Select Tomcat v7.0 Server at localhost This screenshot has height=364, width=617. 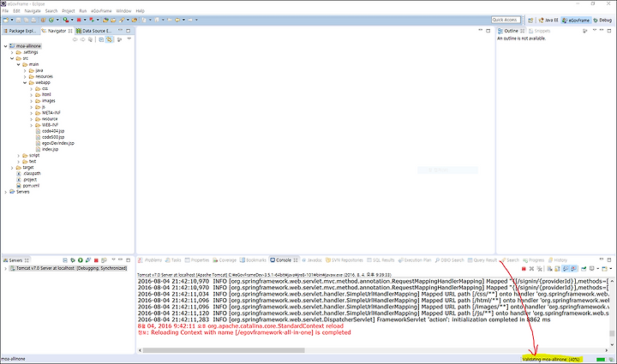[68, 268]
